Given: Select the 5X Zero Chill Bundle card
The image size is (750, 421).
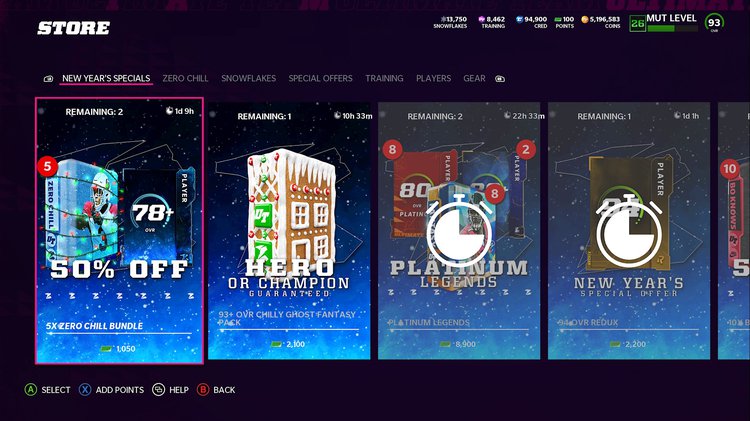Looking at the screenshot, I should pyautogui.click(x=119, y=231).
